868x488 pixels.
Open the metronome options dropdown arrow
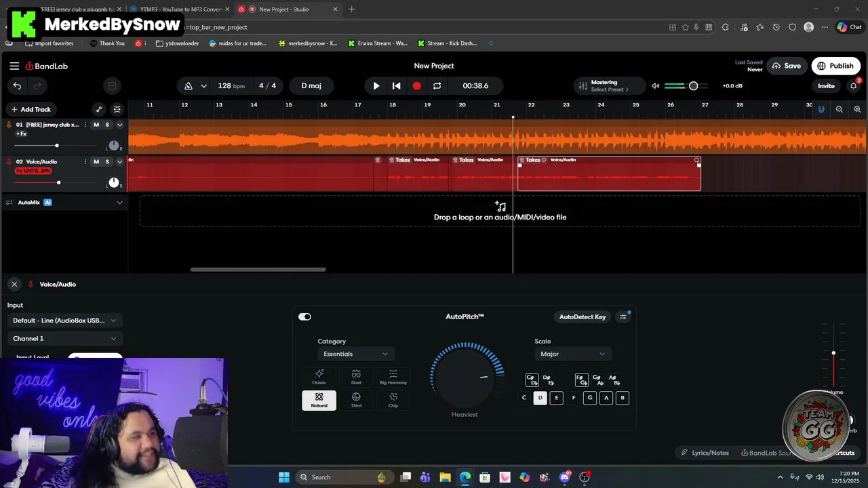coord(203,86)
